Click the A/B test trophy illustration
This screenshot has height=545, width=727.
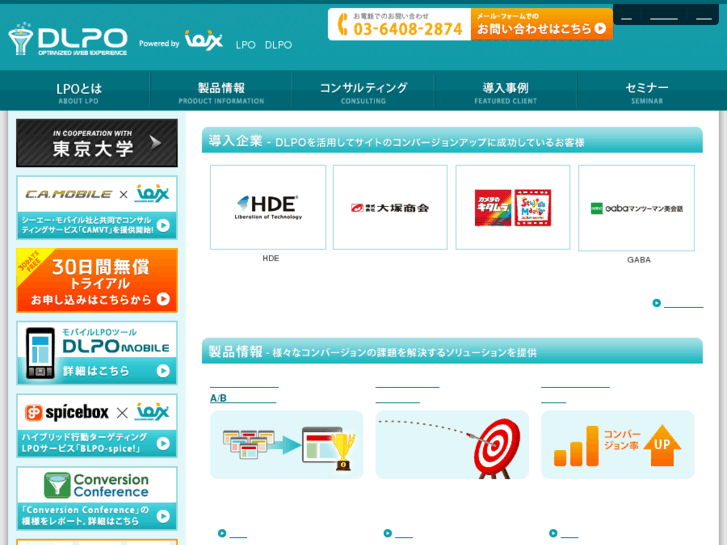click(x=287, y=444)
